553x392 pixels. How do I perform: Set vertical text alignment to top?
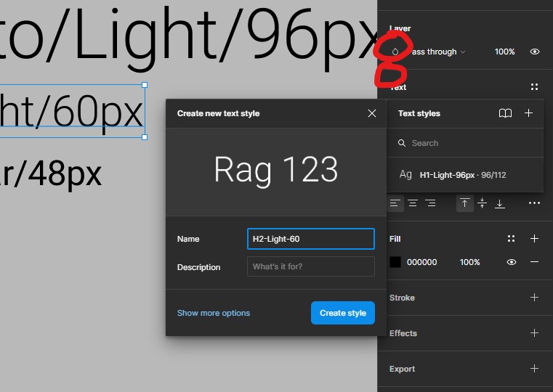point(464,204)
